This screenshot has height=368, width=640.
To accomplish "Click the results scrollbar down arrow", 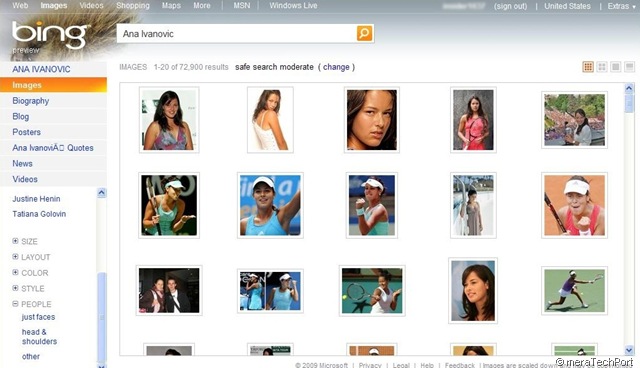I will [629, 350].
